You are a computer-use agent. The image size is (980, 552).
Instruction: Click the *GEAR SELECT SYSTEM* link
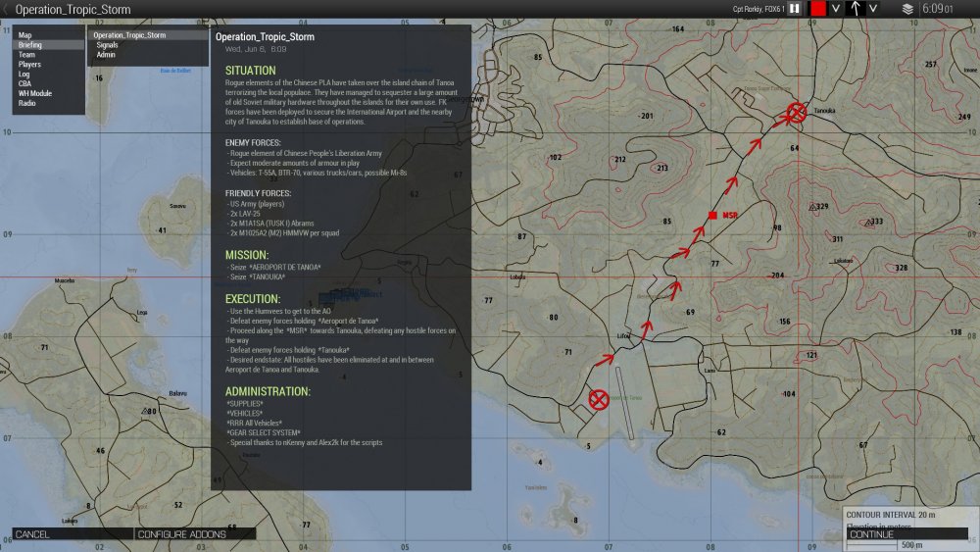264,432
